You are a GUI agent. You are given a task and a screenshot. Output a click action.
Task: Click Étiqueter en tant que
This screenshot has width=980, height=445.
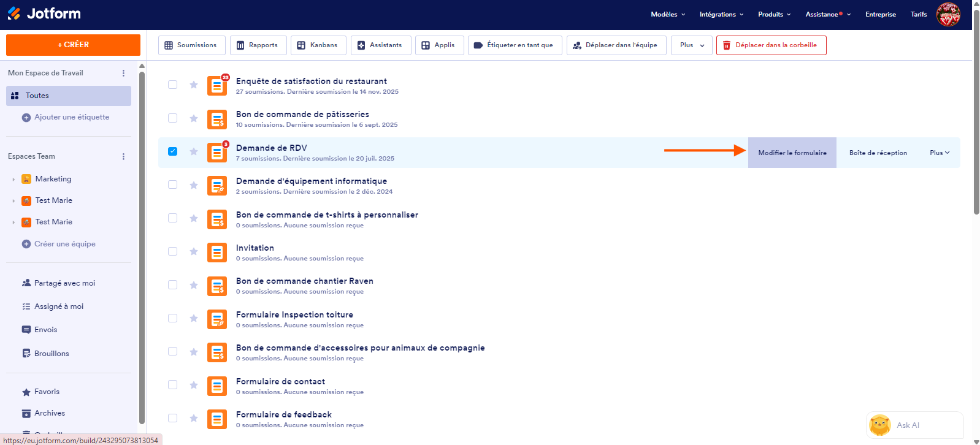coord(515,45)
